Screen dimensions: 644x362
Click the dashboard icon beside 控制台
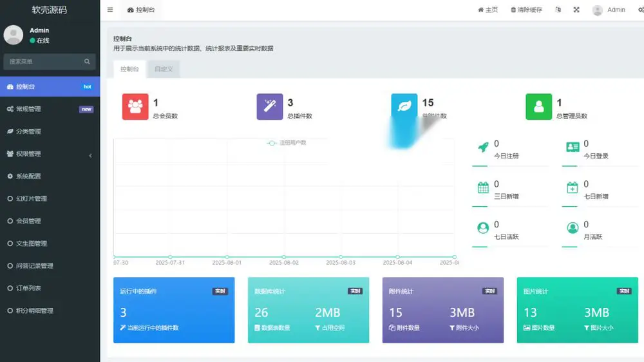tap(10, 87)
